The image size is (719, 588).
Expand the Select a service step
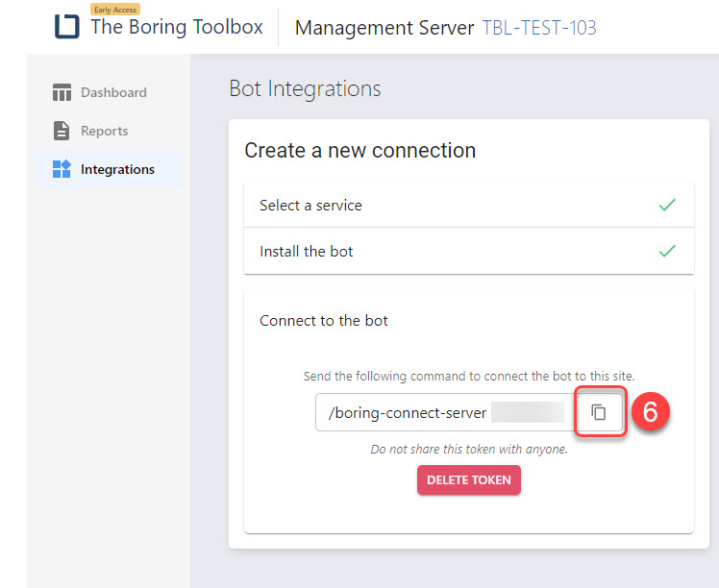click(469, 205)
